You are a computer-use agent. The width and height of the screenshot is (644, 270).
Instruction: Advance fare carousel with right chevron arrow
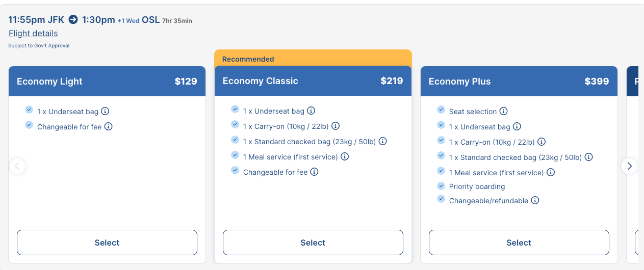[629, 166]
